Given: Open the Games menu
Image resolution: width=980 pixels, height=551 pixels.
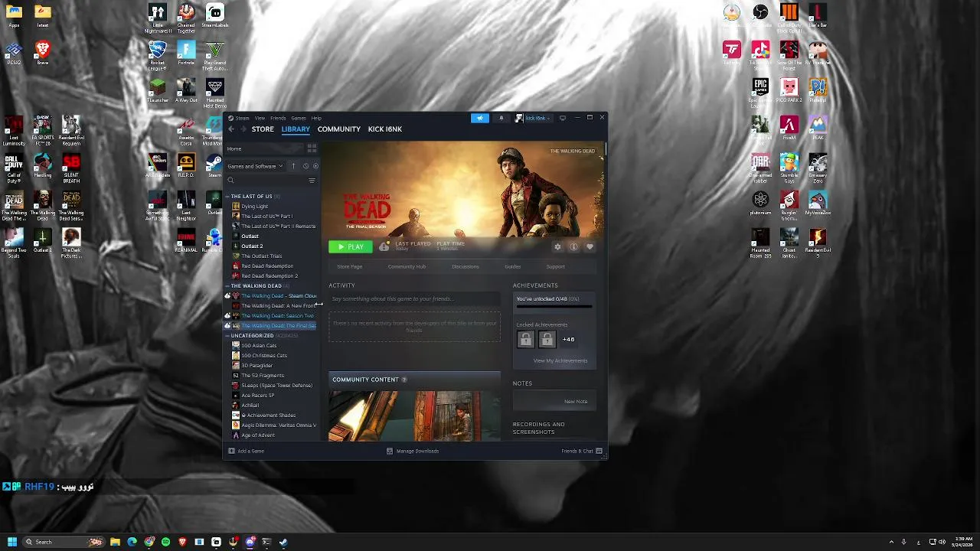Looking at the screenshot, I should (299, 118).
